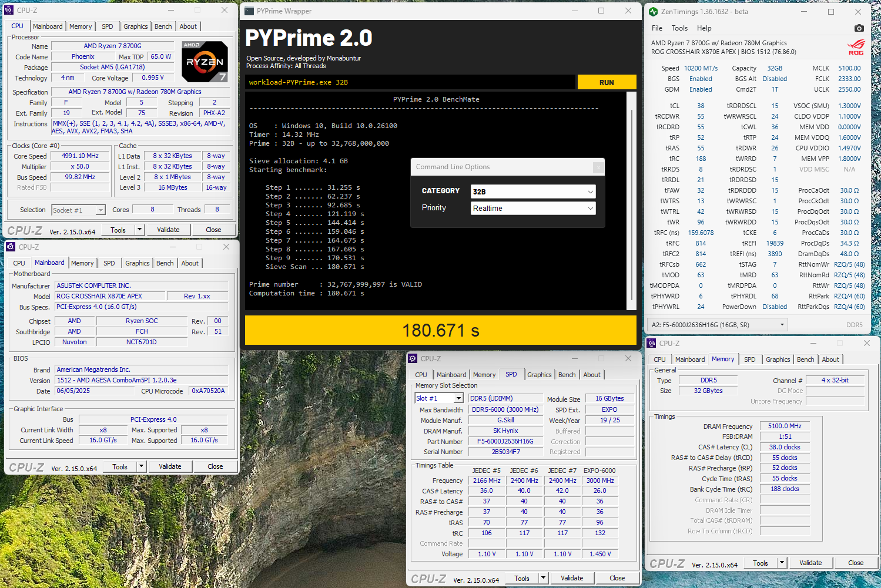Screen dimensions: 881x588
Task: Click the PowerDown Disabled value
Action: 775,307
